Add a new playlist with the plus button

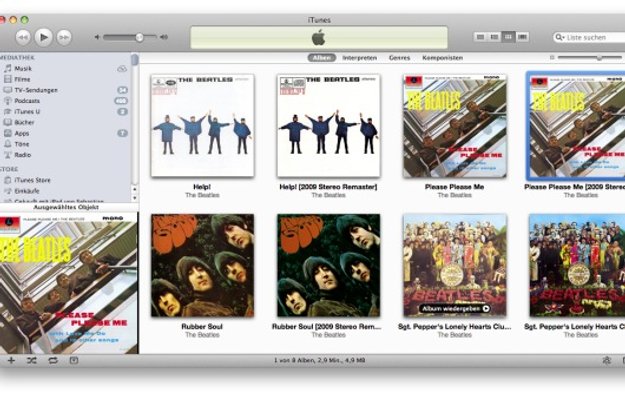pos(11,361)
